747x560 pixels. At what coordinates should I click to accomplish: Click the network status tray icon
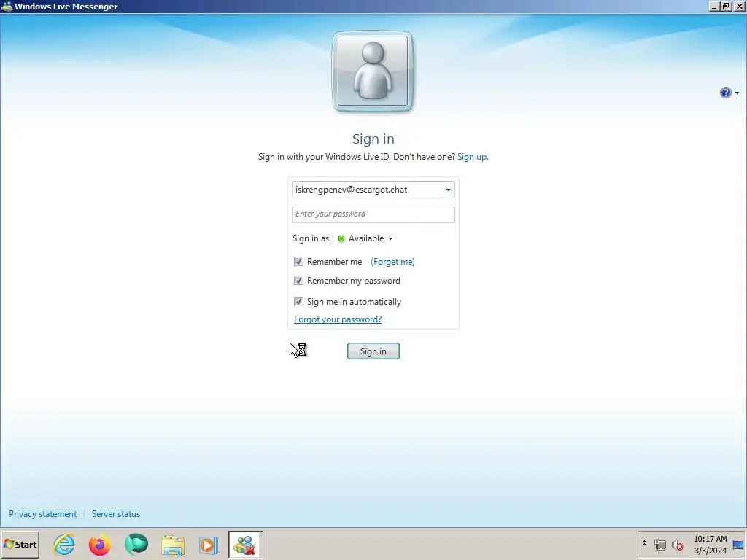659,545
